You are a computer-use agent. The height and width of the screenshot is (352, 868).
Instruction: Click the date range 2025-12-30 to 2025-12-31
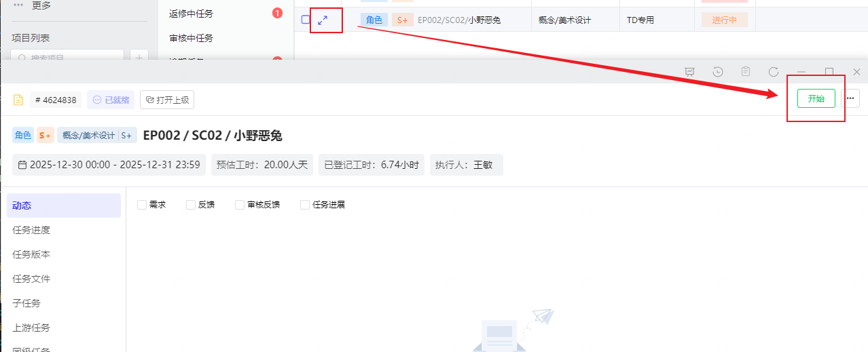tap(109, 165)
